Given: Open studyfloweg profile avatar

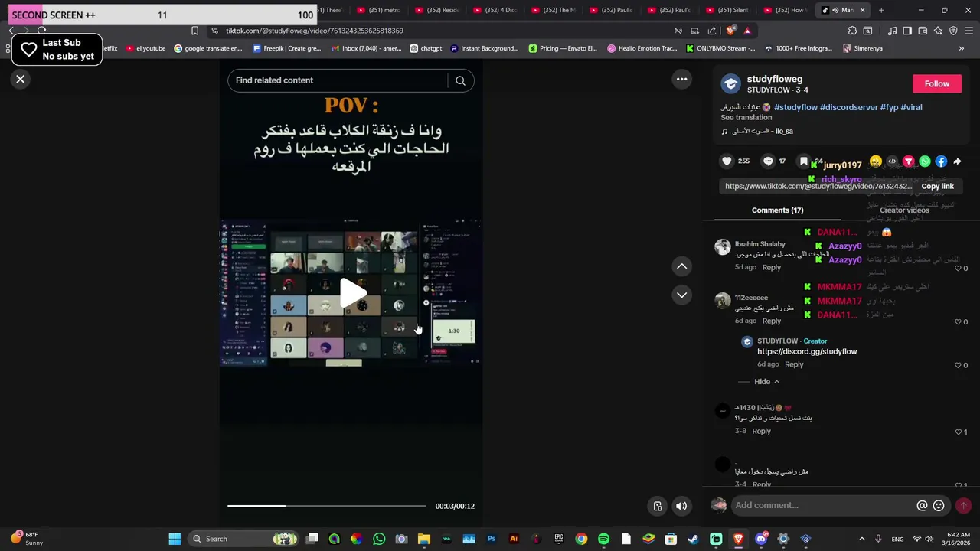Looking at the screenshot, I should pyautogui.click(x=730, y=84).
